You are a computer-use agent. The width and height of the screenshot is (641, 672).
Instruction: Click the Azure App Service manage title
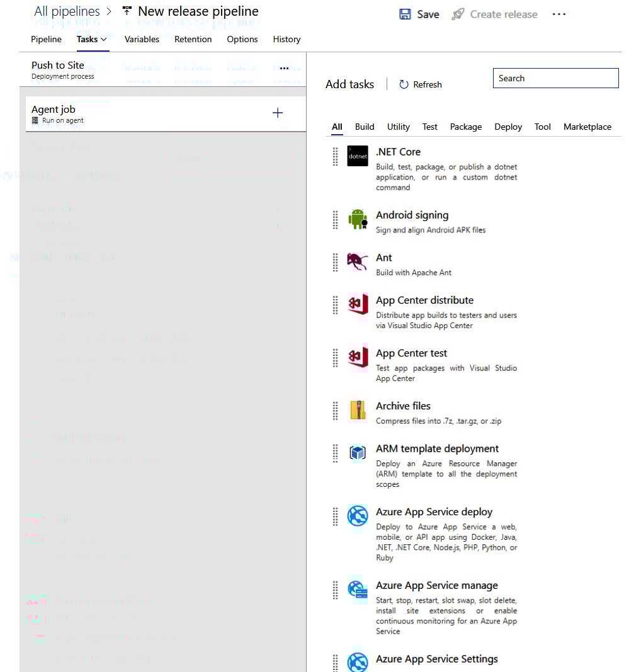tap(436, 586)
